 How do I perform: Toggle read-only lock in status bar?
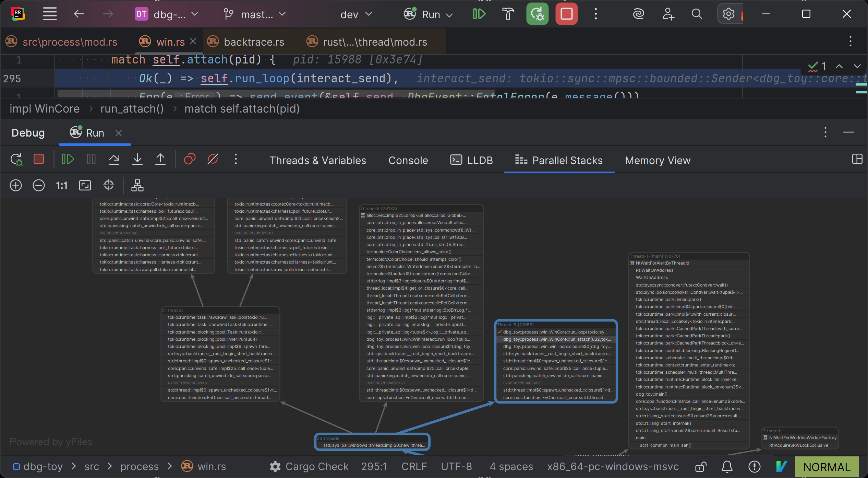[x=701, y=467]
